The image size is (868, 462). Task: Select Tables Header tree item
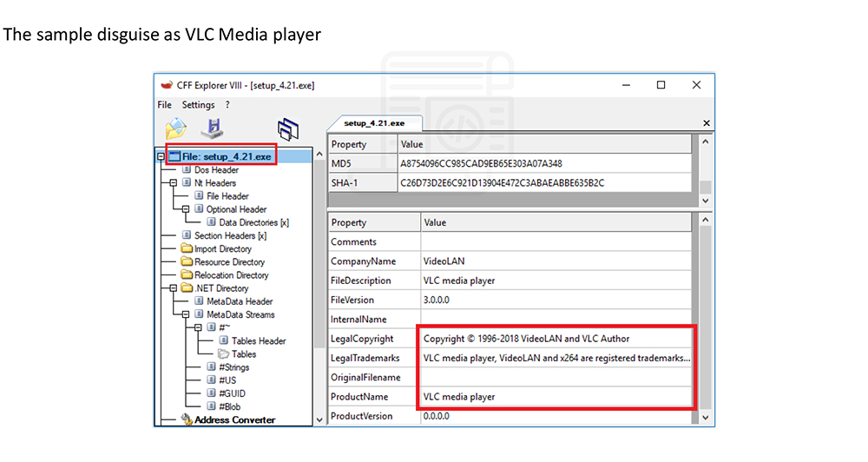click(x=259, y=340)
